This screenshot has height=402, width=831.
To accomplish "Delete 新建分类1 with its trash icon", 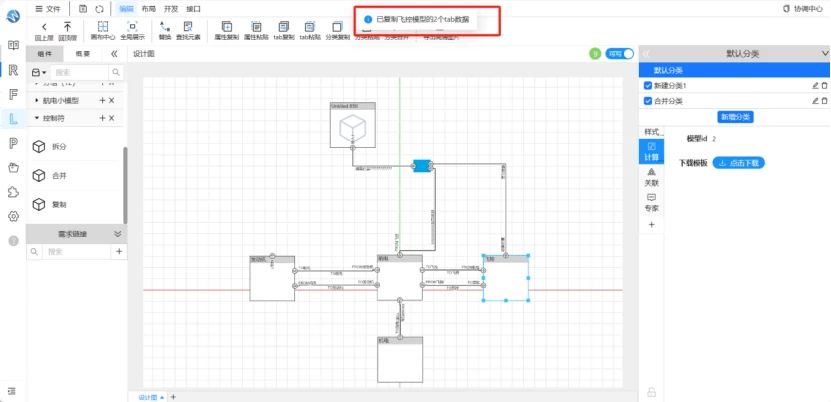I will 824,85.
